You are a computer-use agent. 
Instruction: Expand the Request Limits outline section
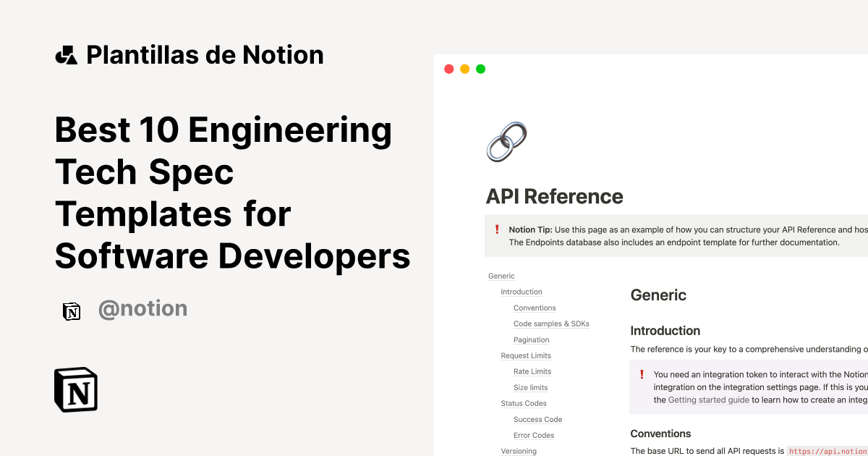[x=526, y=355]
